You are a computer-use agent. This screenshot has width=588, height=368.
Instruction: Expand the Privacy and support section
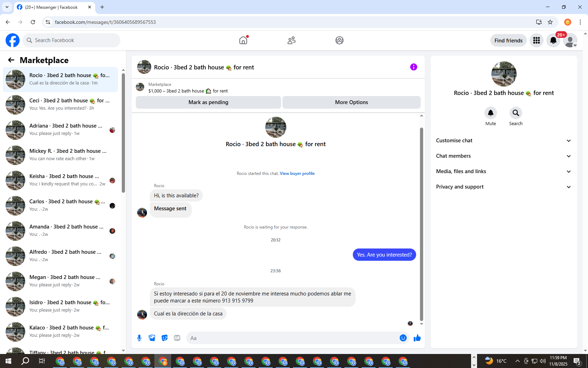click(504, 187)
